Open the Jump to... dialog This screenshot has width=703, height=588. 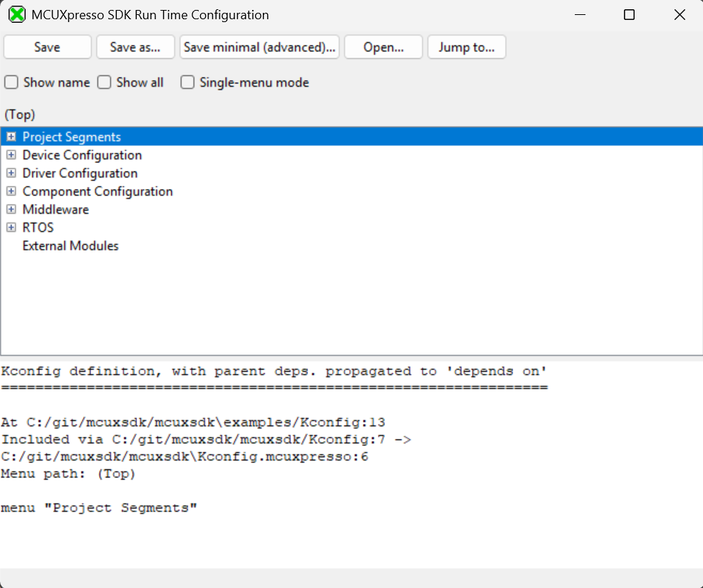pyautogui.click(x=467, y=48)
